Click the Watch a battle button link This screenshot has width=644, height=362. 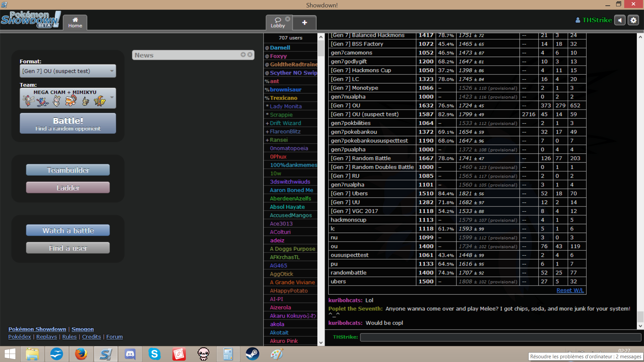click(68, 230)
